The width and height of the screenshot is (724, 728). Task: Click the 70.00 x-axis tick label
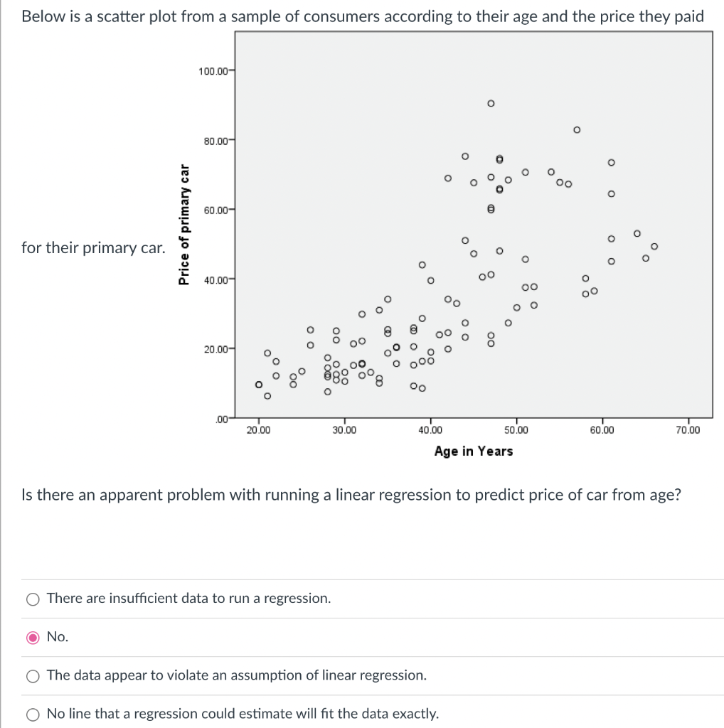[687, 429]
